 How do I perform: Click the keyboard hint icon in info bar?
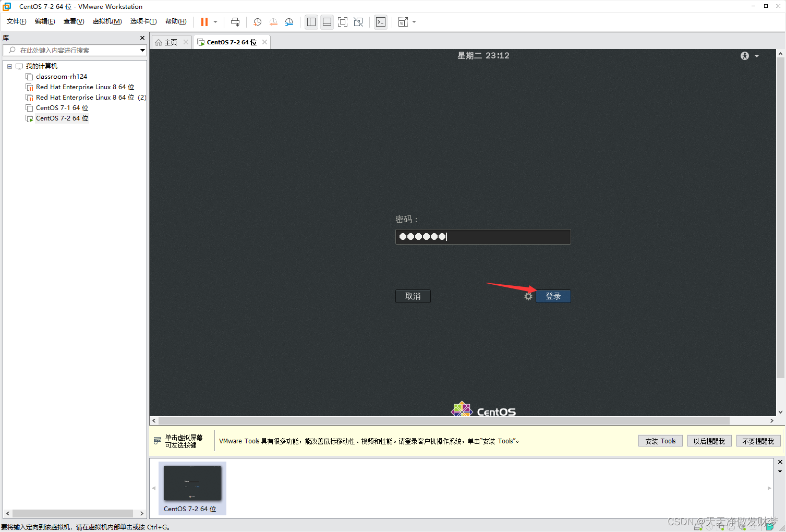[x=158, y=441]
